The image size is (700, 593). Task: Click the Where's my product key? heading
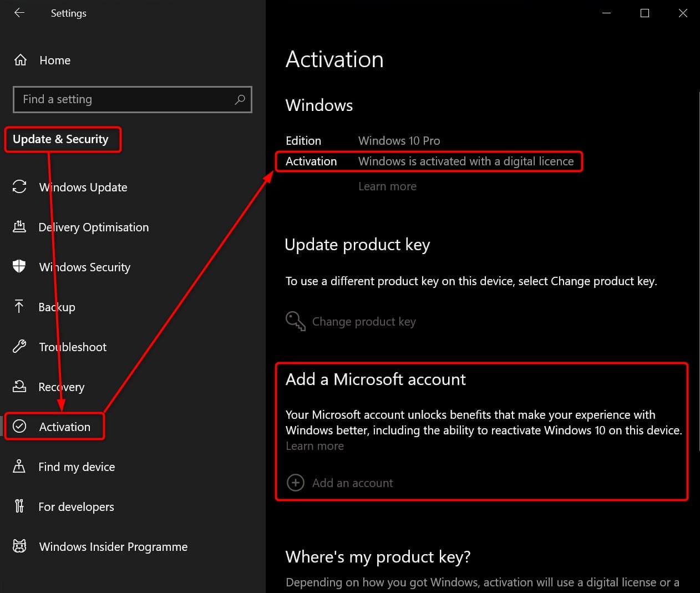pos(378,557)
